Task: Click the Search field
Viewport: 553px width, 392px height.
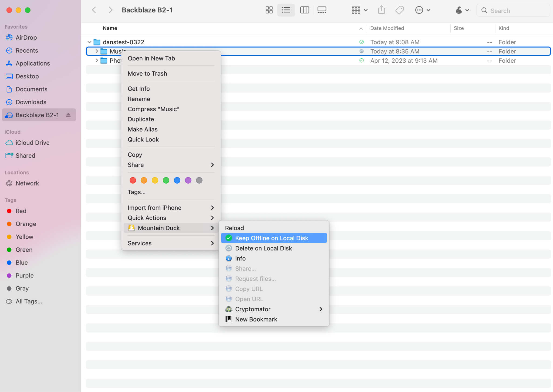Action: point(513,11)
